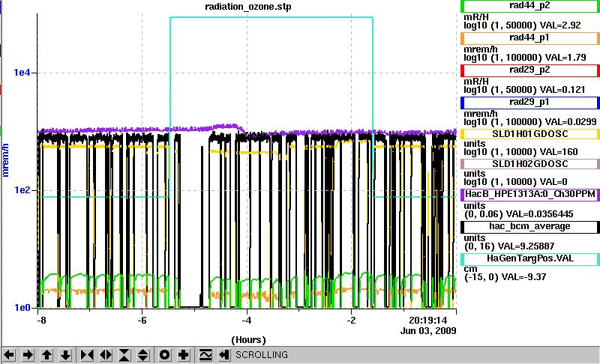Select the SLD1H02GDOSC legend entry

(x=530, y=164)
